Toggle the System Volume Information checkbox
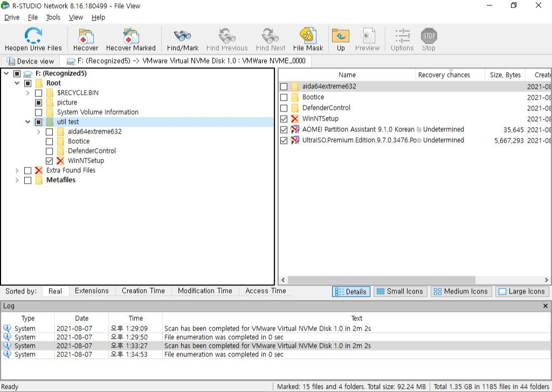Image resolution: width=552 pixels, height=392 pixels. tap(39, 113)
